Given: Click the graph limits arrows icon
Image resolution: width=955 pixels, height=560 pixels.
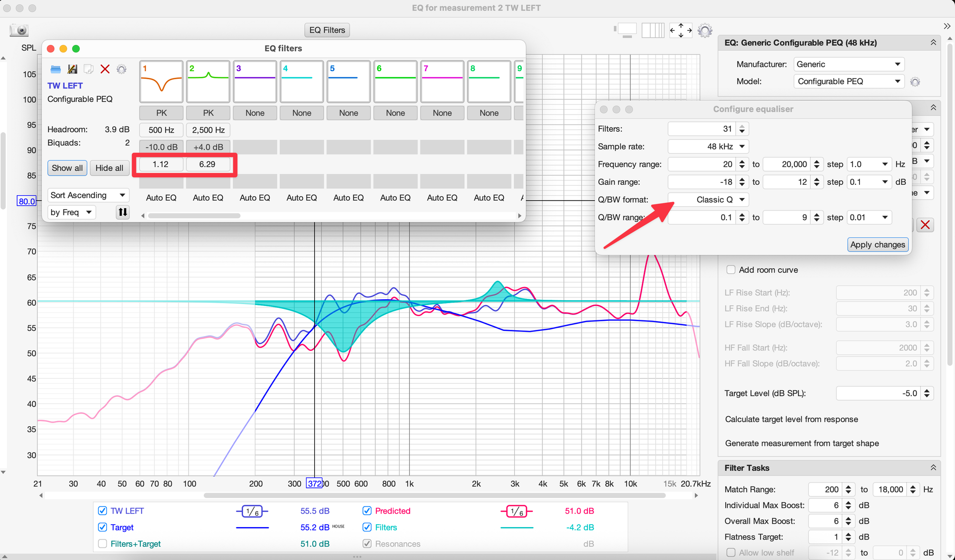Looking at the screenshot, I should [x=680, y=30].
